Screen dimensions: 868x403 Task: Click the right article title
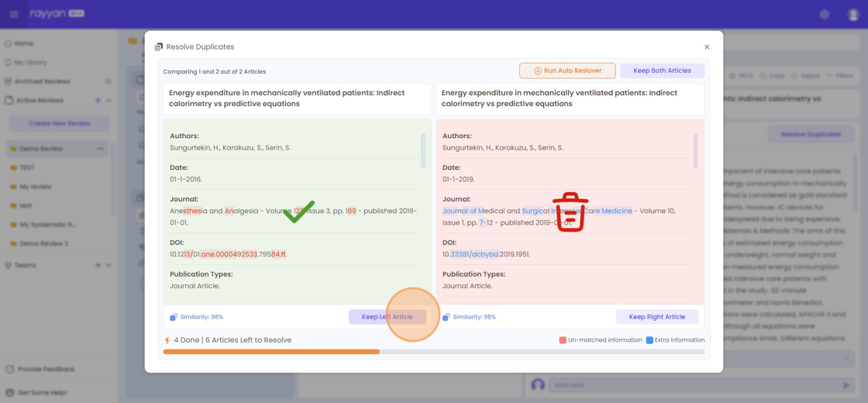pyautogui.click(x=560, y=98)
